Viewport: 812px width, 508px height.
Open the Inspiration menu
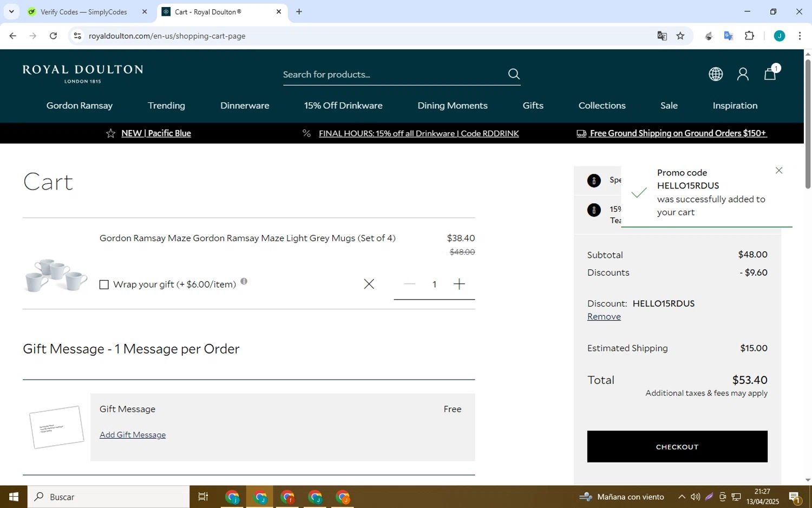(735, 106)
